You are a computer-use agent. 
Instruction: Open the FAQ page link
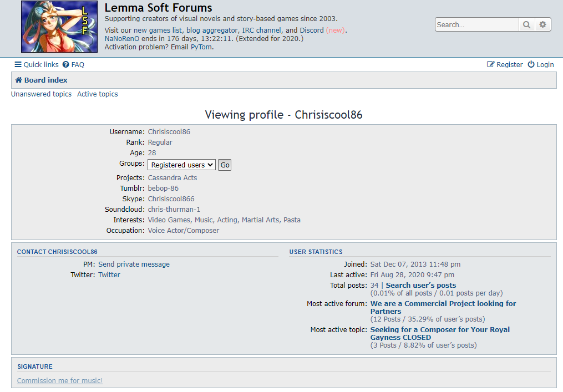click(x=73, y=64)
